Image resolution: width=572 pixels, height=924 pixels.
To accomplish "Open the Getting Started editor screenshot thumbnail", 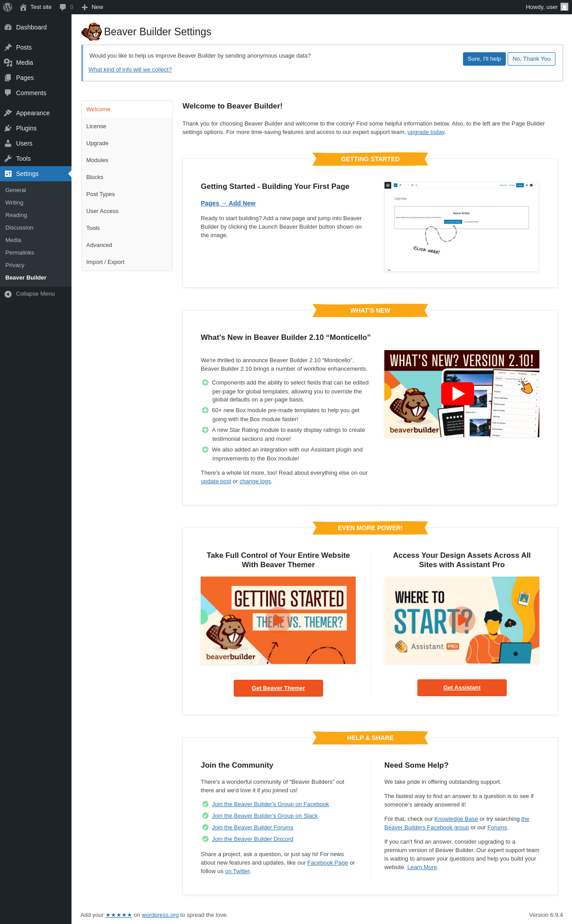I will [x=462, y=226].
